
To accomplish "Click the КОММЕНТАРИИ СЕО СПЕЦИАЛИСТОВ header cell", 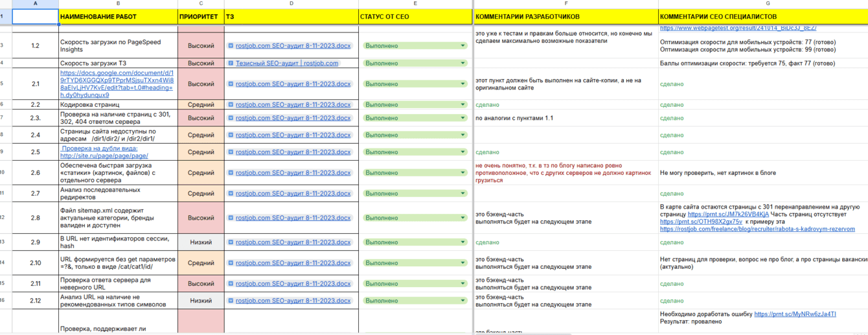I will tap(763, 16).
